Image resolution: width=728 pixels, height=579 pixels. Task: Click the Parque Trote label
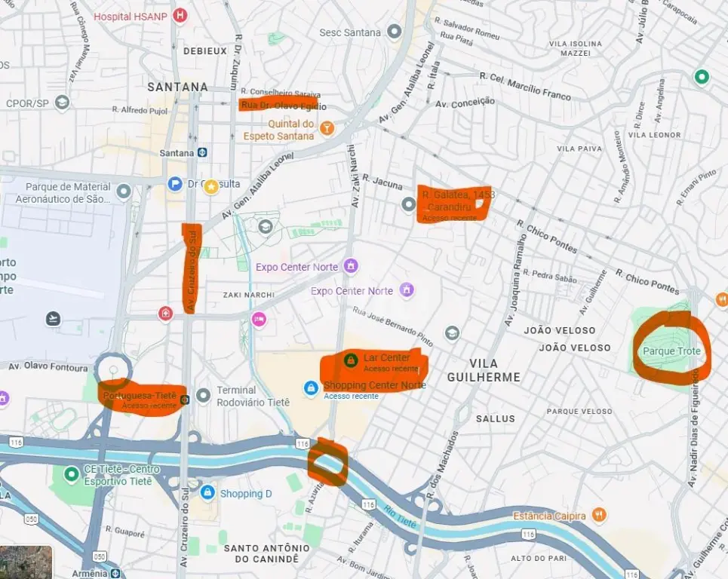pyautogui.click(x=671, y=351)
